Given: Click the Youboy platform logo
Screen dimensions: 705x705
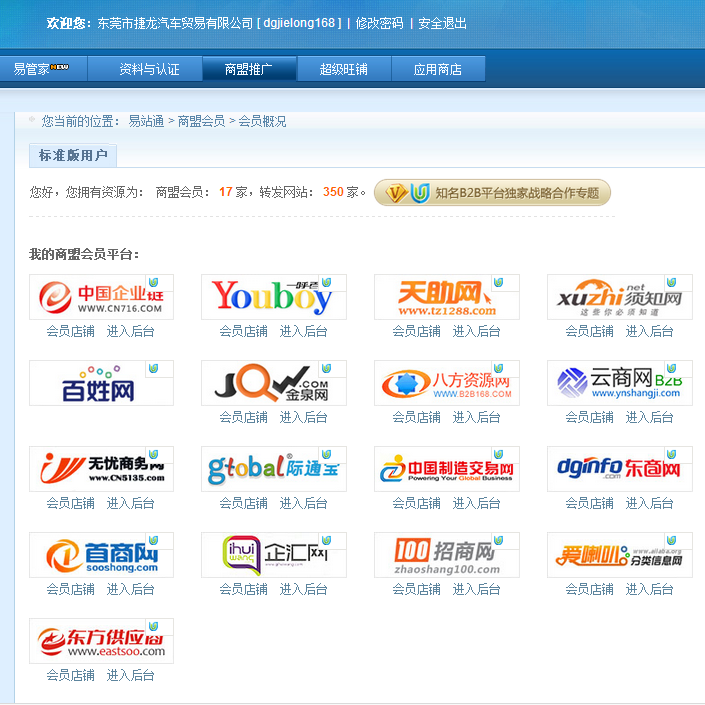Looking at the screenshot, I should (273, 297).
